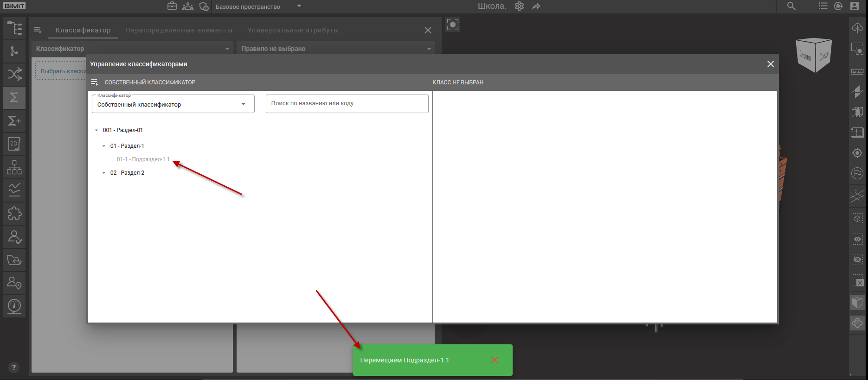Dismiss the Перемещаем Подраздел-1.1 notification

[495, 360]
